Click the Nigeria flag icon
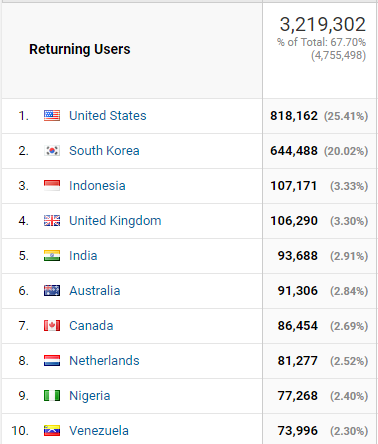378x444 pixels. tap(52, 396)
